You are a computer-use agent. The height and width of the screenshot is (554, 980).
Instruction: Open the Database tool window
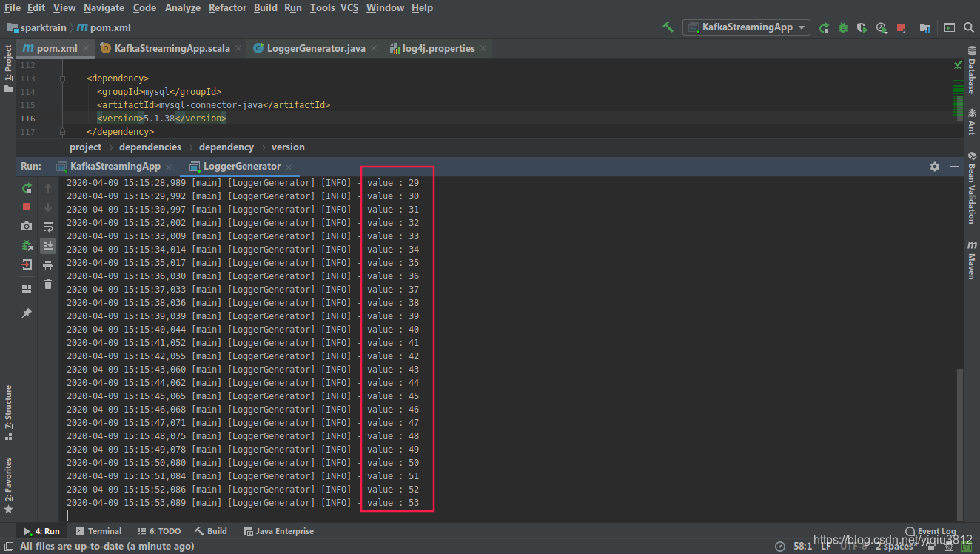[972, 72]
